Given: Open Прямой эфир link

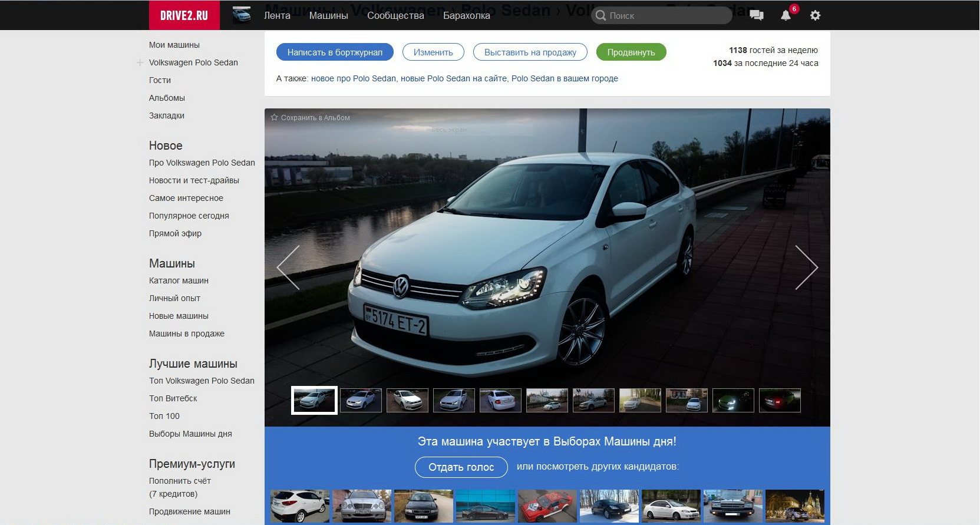Looking at the screenshot, I should pyautogui.click(x=175, y=233).
